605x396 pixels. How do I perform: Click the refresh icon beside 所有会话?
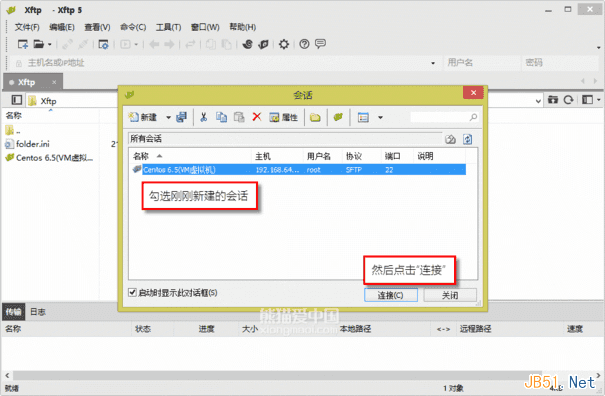coord(468,139)
